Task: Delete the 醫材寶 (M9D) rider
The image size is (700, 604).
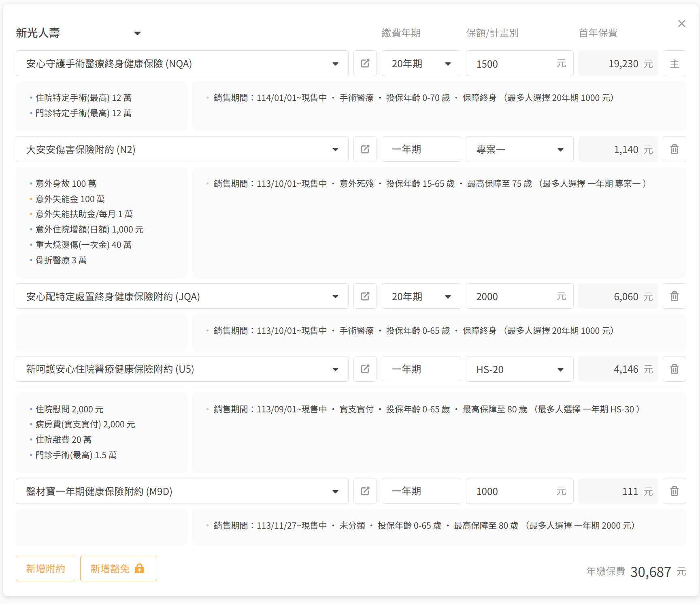Action: 674,491
